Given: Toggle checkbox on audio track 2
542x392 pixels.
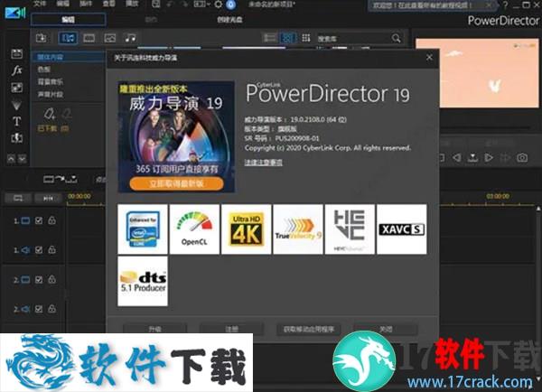Looking at the screenshot, I should 39,309.
